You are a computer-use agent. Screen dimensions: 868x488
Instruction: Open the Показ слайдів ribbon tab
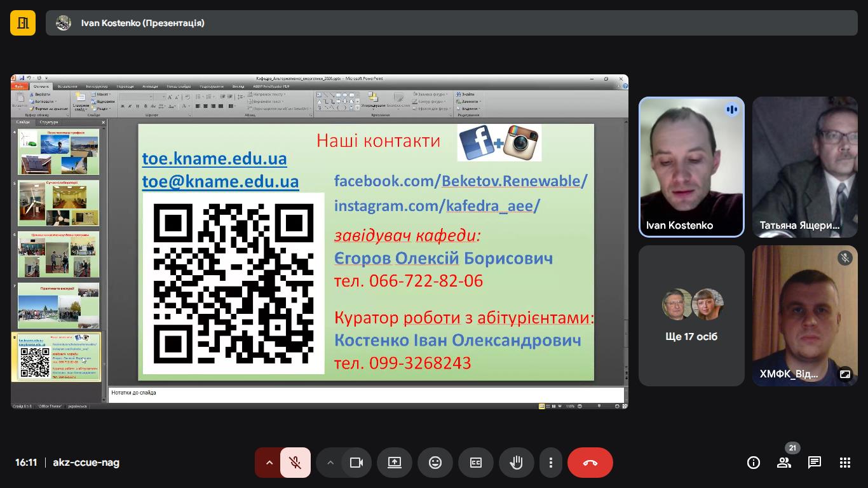click(179, 86)
